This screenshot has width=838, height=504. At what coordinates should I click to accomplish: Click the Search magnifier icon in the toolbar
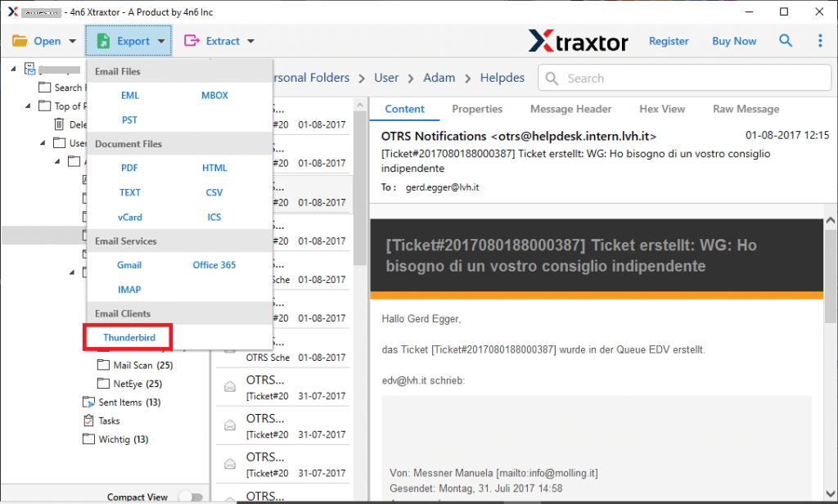click(786, 40)
